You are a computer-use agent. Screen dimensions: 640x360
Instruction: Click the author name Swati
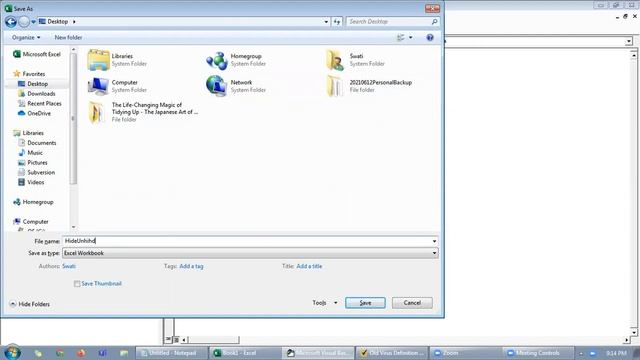tap(69, 266)
